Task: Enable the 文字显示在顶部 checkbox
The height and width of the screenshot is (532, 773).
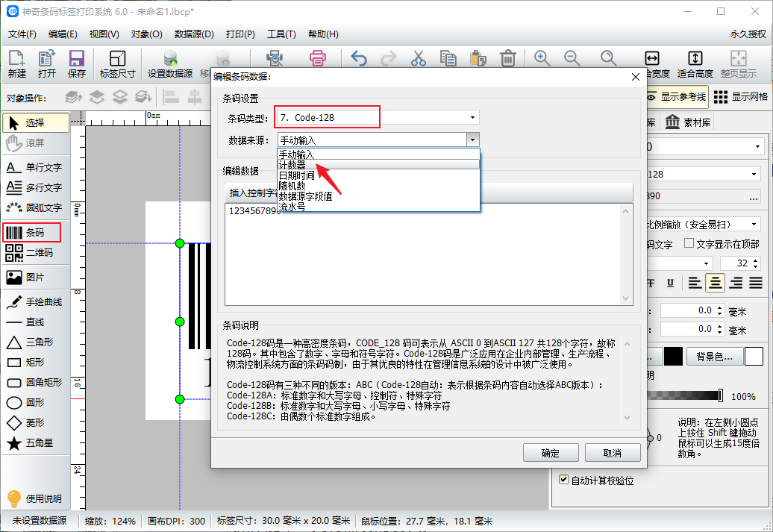Action: pyautogui.click(x=689, y=244)
